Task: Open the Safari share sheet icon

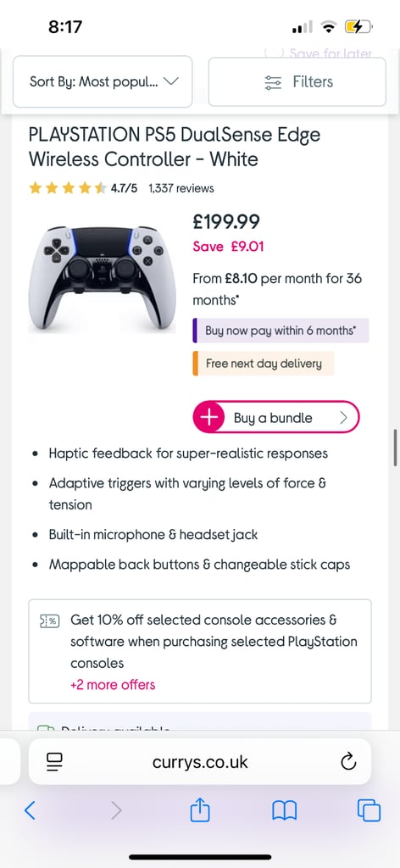Action: point(200,810)
